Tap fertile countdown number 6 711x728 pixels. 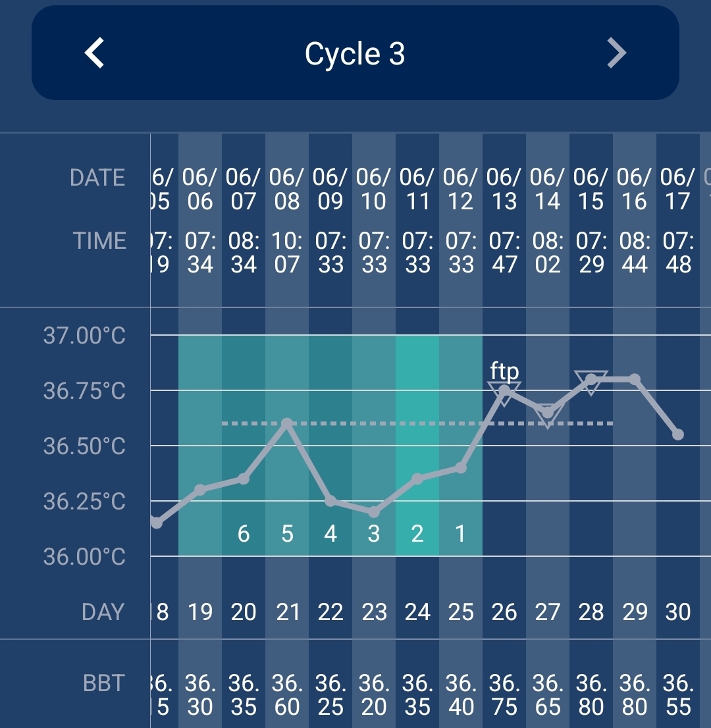point(244,534)
